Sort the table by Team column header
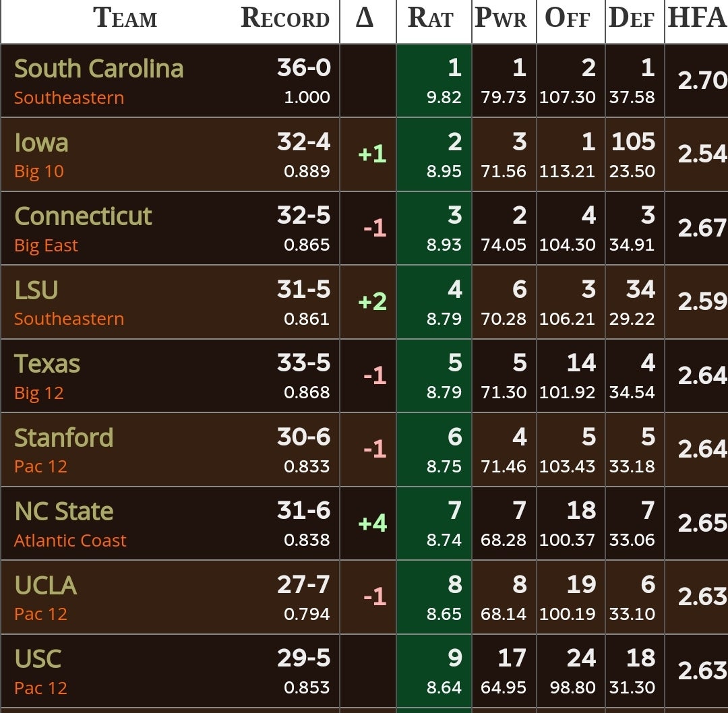Image resolution: width=728 pixels, height=713 pixels. tap(125, 18)
